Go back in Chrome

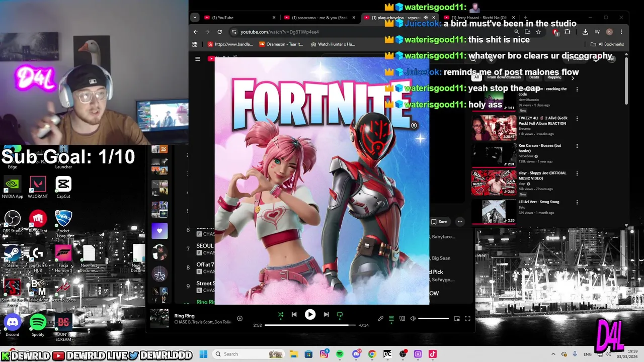click(196, 32)
